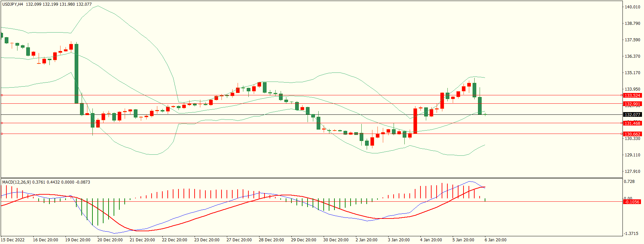The height and width of the screenshot is (244, 644).
Task: Click the large red candle before 4 Jan
Action: [415, 121]
